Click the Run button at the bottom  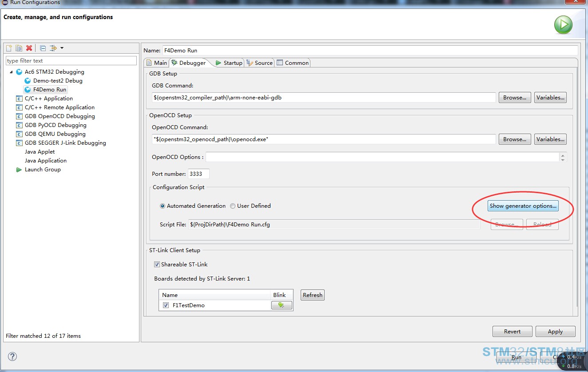516,357
